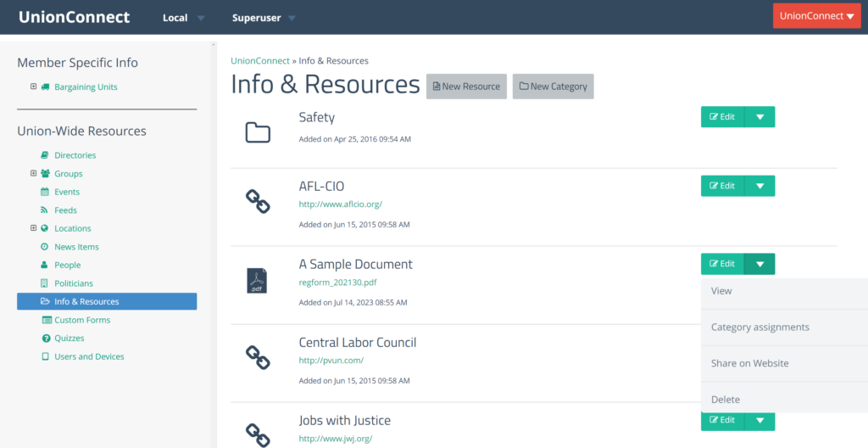The height and width of the screenshot is (448, 868).
Task: Click the sidebar scrollbar up arrow
Action: [213, 44]
